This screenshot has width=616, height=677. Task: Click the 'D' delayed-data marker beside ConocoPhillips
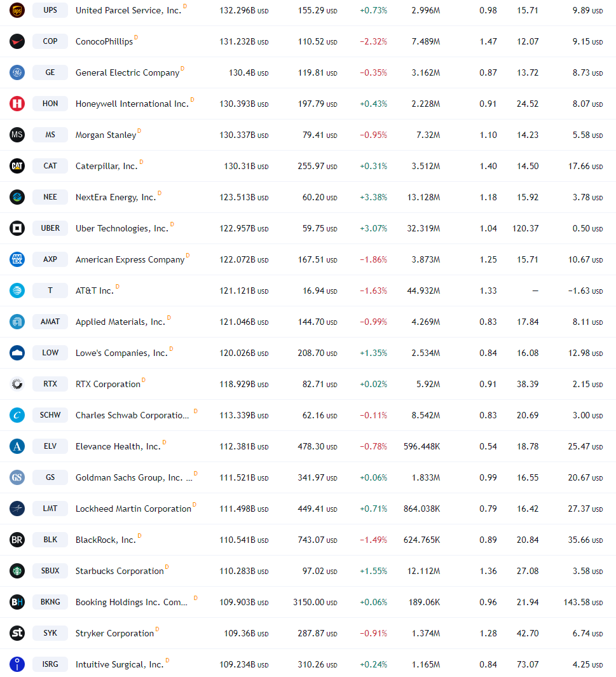point(136,37)
